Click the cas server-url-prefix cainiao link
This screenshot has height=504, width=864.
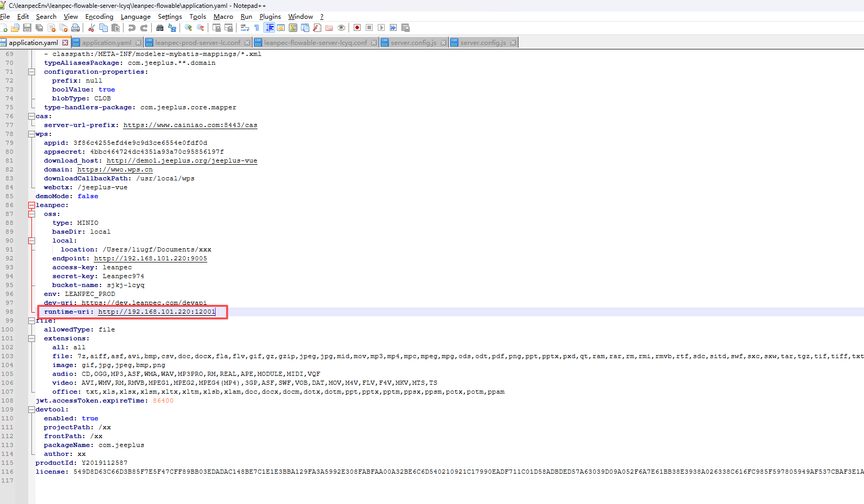pyautogui.click(x=190, y=125)
